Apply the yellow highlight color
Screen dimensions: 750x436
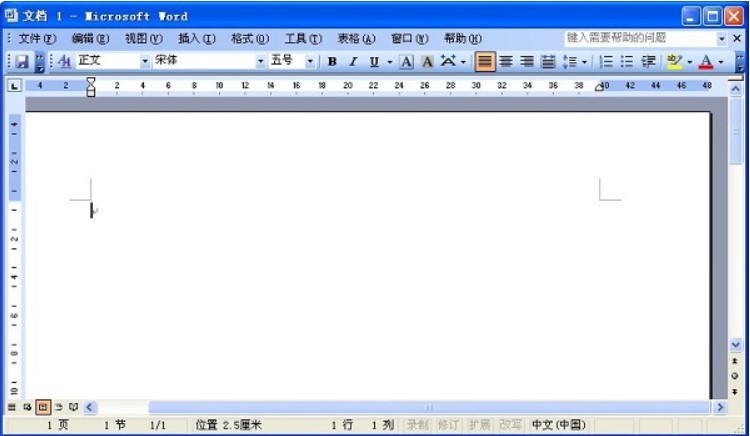(x=674, y=61)
